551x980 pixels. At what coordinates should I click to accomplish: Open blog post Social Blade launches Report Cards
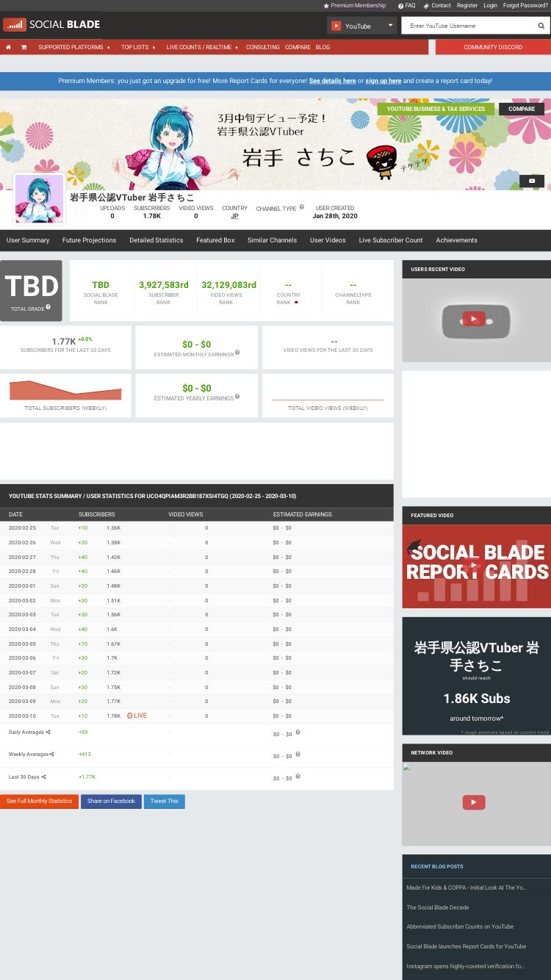click(x=467, y=946)
